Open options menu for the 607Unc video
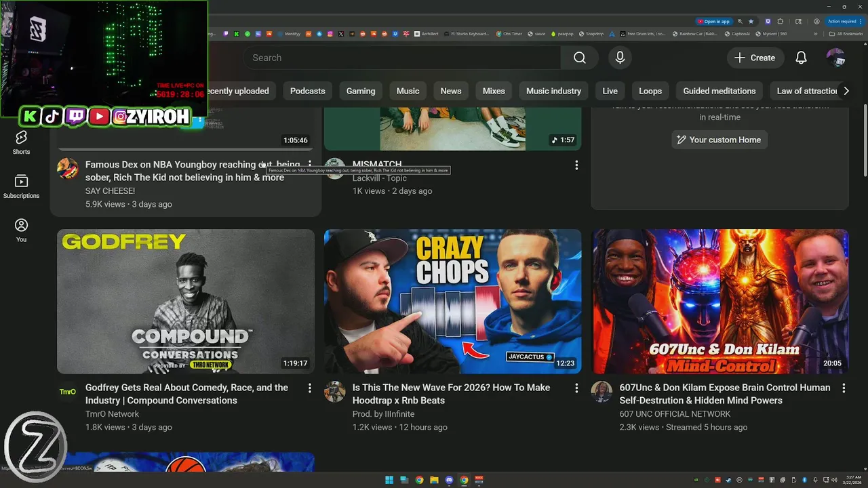Screen dimensions: 868x488 pos(844,388)
